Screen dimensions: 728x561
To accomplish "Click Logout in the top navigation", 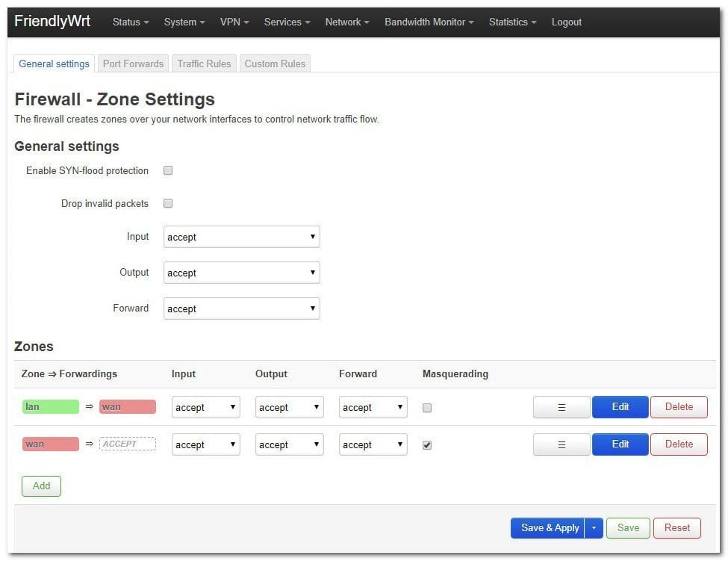I will coord(566,22).
